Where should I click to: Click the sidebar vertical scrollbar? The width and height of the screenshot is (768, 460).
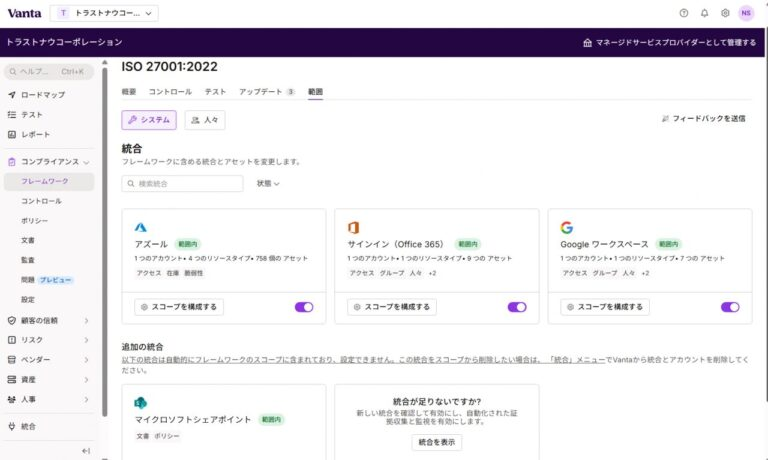tap(104, 240)
